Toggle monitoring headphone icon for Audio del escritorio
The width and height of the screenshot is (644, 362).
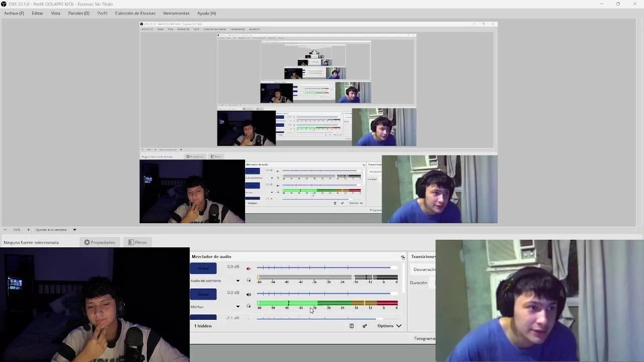249,281
